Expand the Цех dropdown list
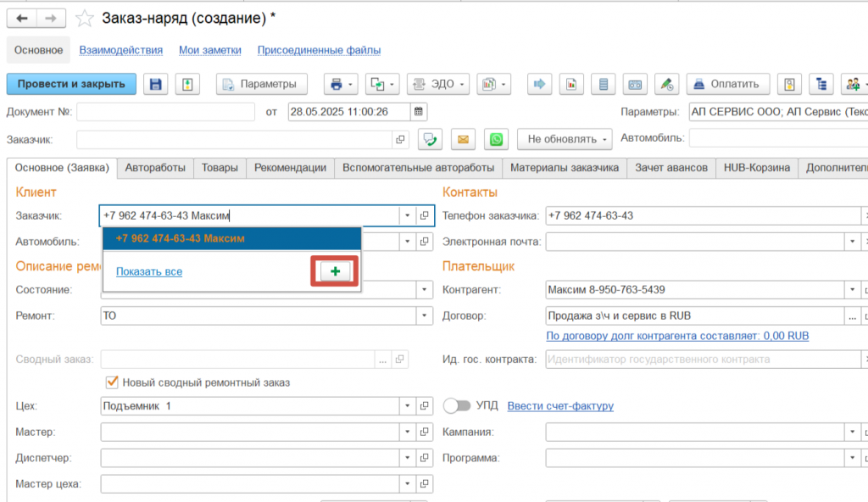 click(408, 406)
